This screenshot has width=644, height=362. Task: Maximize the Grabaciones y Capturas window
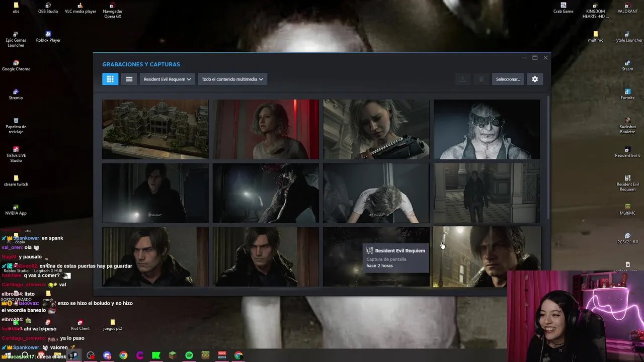[535, 58]
